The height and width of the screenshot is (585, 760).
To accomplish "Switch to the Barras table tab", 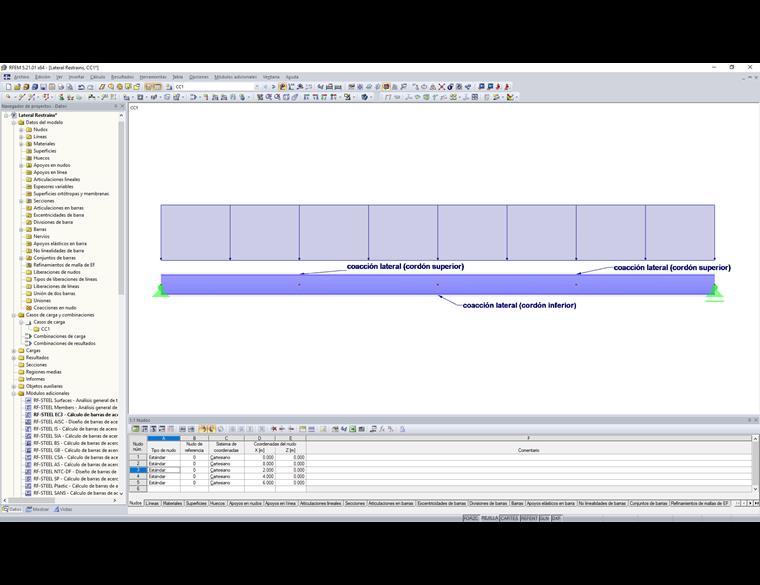I will [x=517, y=504].
